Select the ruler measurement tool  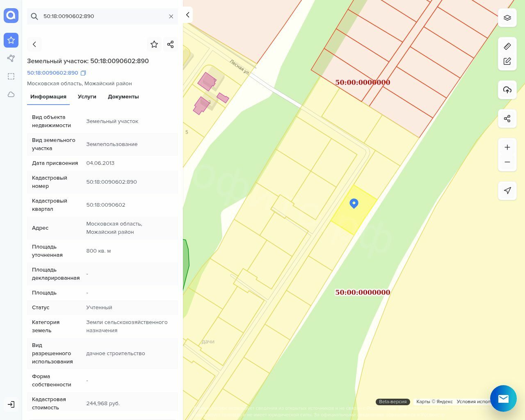pos(507,46)
